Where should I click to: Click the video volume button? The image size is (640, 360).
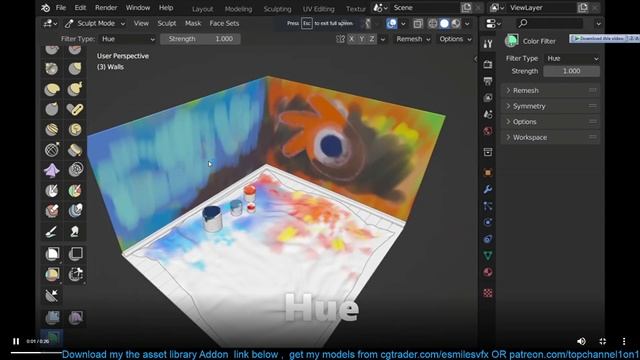[581, 341]
